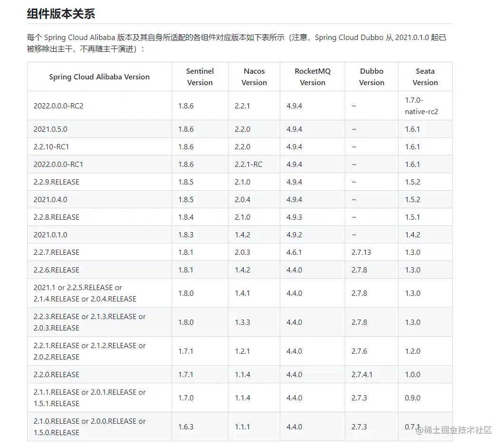Select the 2.2.9.RELEASE row label

[56, 182]
